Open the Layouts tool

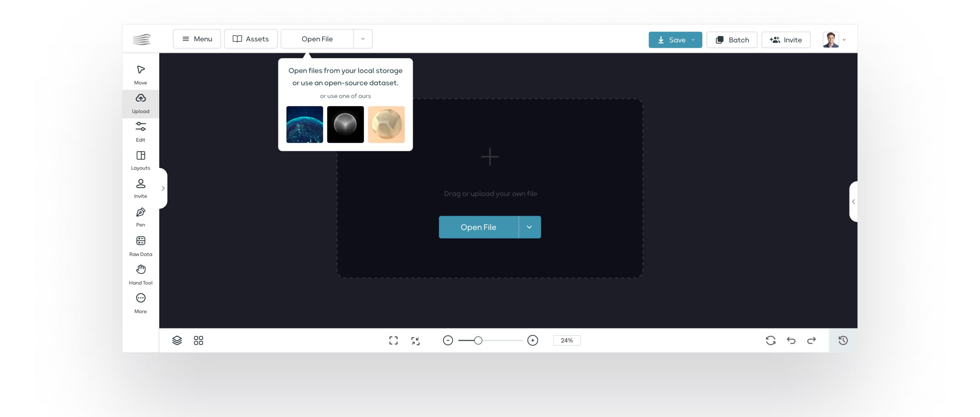(x=140, y=160)
